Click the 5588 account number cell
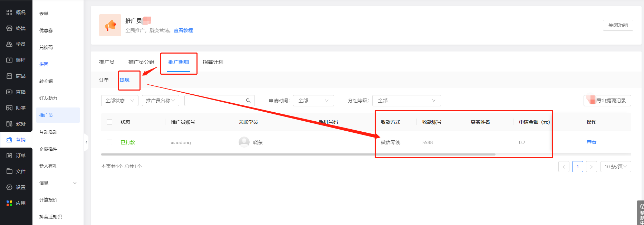The image size is (644, 225). [x=427, y=142]
